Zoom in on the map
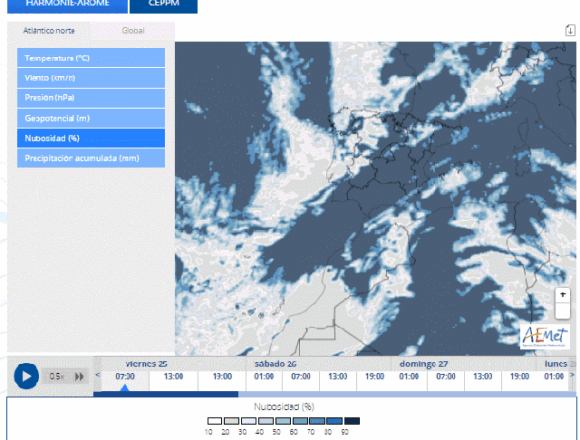 563,295
